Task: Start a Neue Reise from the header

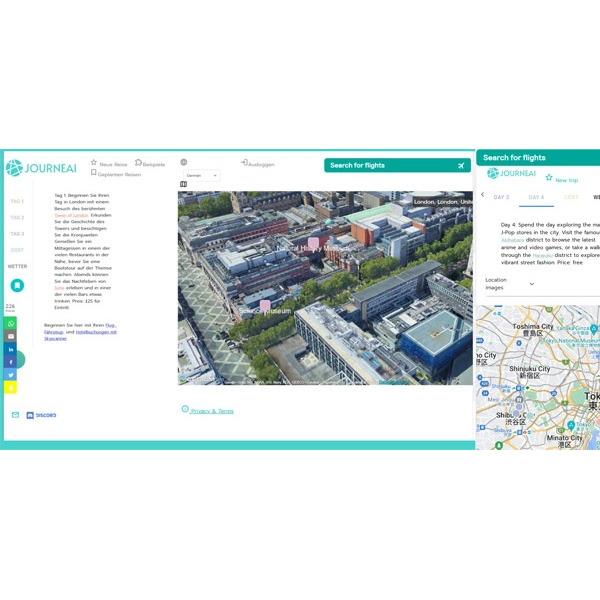Action: click(109, 164)
